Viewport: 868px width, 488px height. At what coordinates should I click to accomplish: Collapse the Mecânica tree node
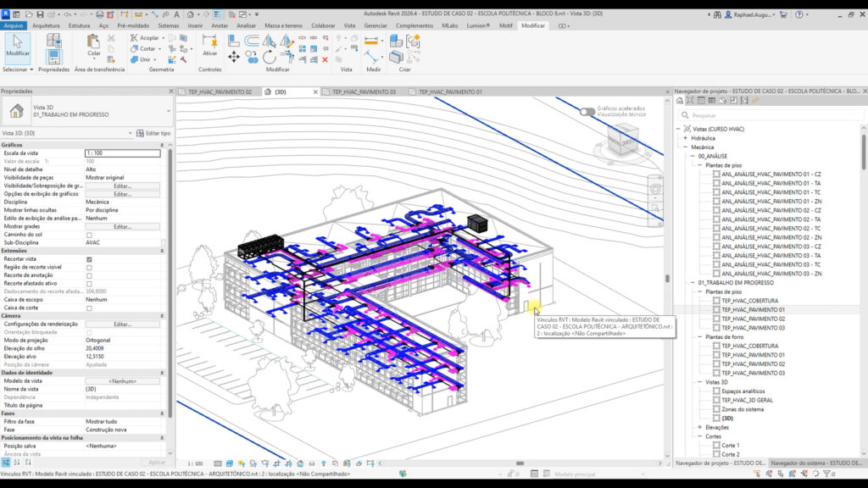[x=685, y=147]
